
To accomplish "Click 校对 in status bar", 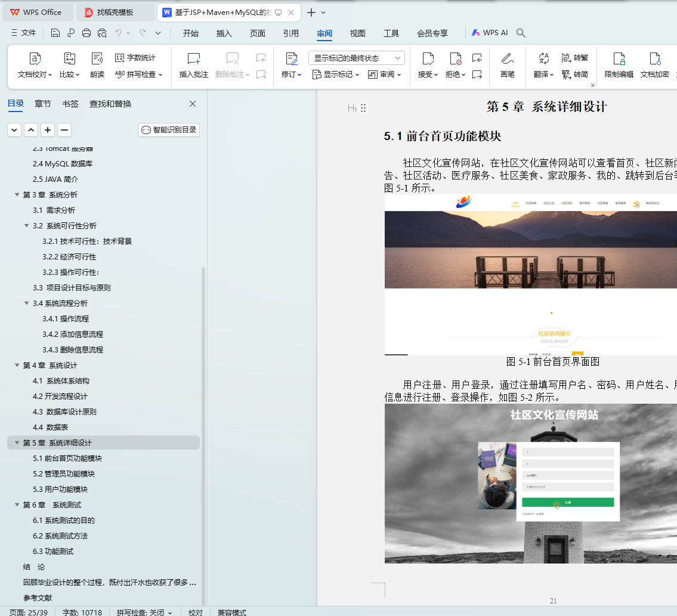I will click(196, 612).
